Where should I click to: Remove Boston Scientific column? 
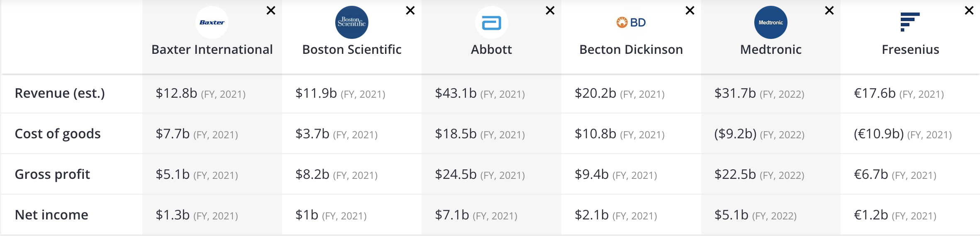point(410,10)
